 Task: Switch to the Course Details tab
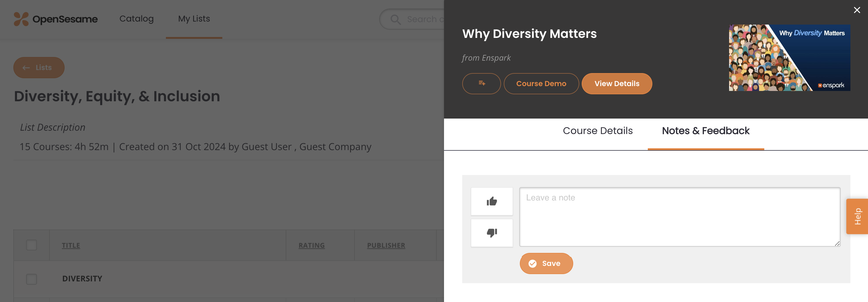click(x=598, y=131)
